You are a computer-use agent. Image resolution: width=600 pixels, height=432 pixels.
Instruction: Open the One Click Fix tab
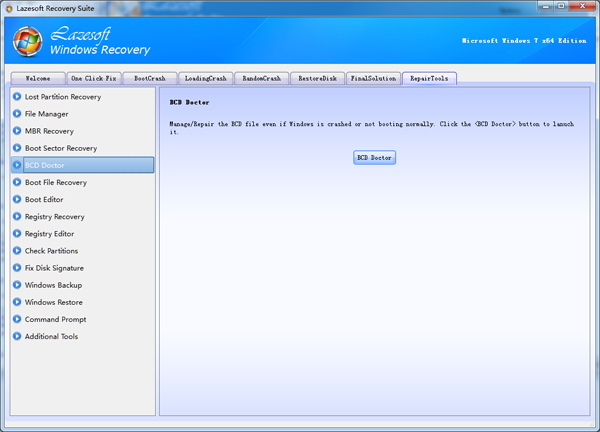(x=94, y=78)
